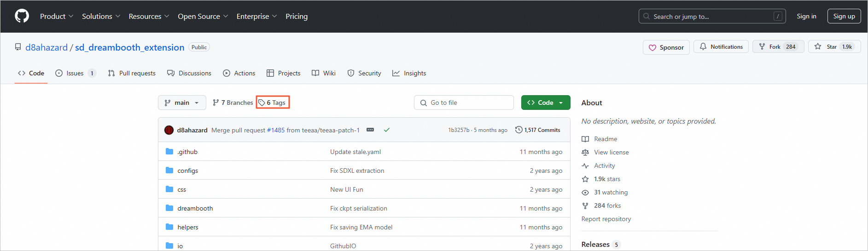The height and width of the screenshot is (251, 868).
Task: Open the Wiki tab
Action: tap(324, 73)
